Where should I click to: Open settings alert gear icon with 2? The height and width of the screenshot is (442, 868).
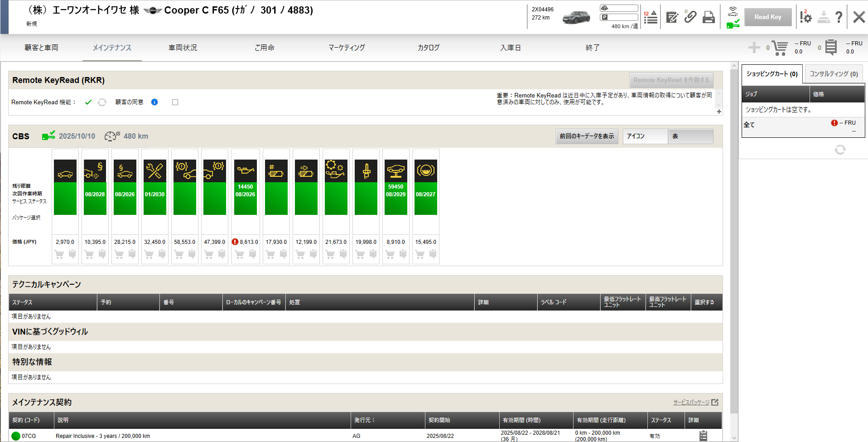click(805, 17)
